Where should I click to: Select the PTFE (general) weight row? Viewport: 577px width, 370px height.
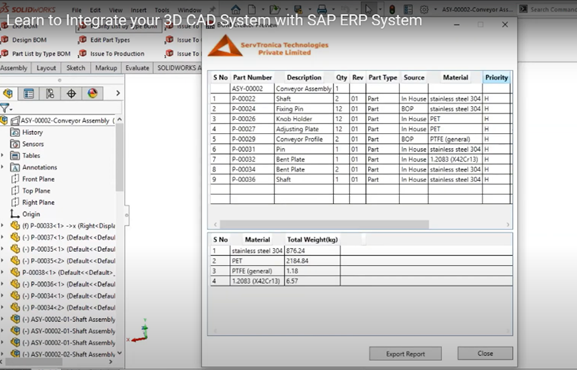(361, 271)
